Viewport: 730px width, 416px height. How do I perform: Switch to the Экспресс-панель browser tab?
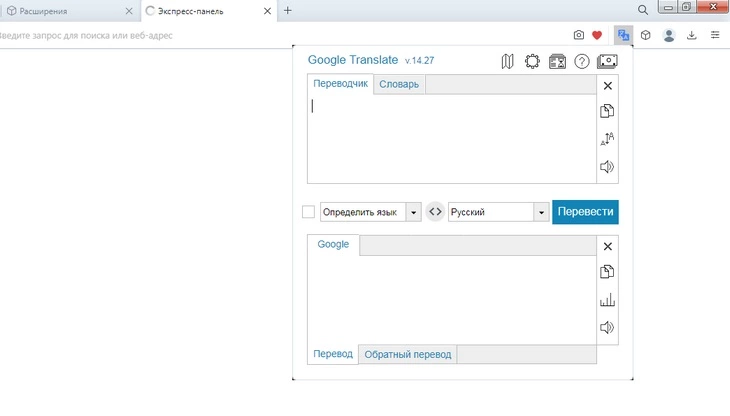[x=209, y=11]
